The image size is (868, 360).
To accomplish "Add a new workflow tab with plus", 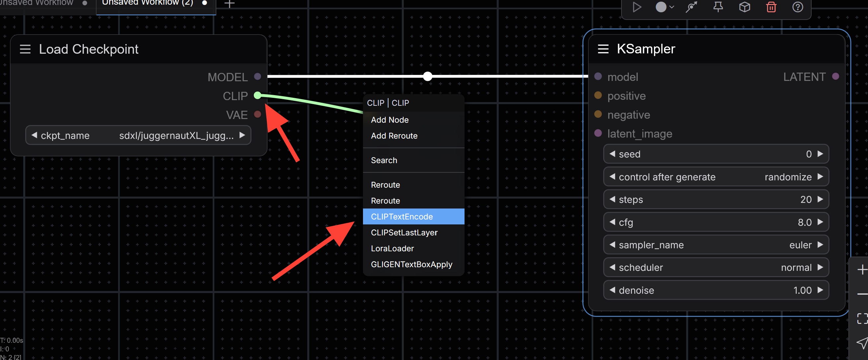I will point(230,4).
